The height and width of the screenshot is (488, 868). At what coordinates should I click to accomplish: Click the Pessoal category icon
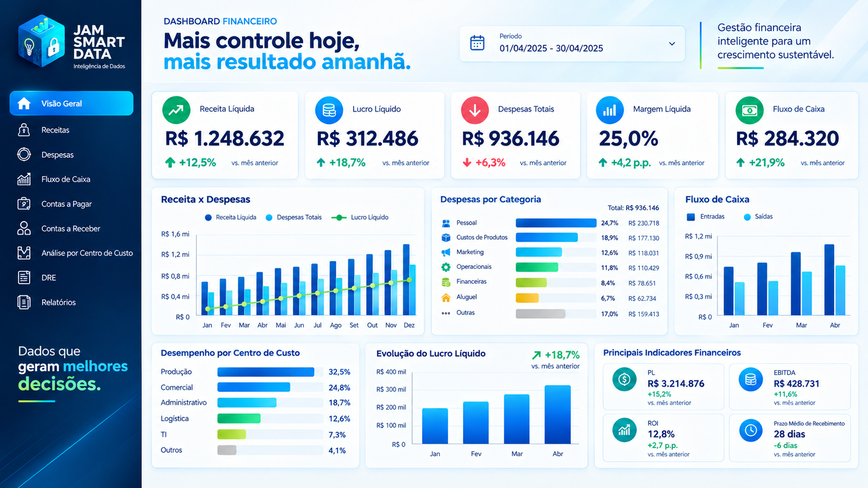pos(446,223)
